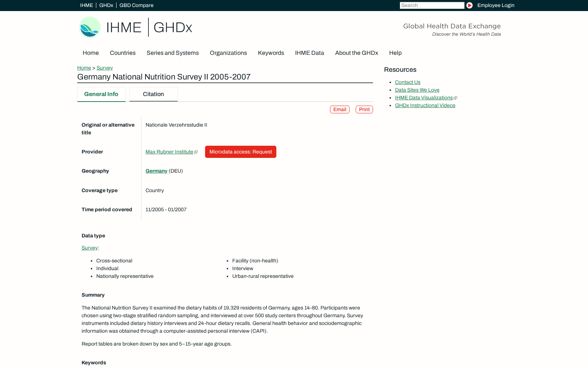This screenshot has width=588, height=368.
Task: Click 'Urban-rural representative' list item
Action: point(263,276)
